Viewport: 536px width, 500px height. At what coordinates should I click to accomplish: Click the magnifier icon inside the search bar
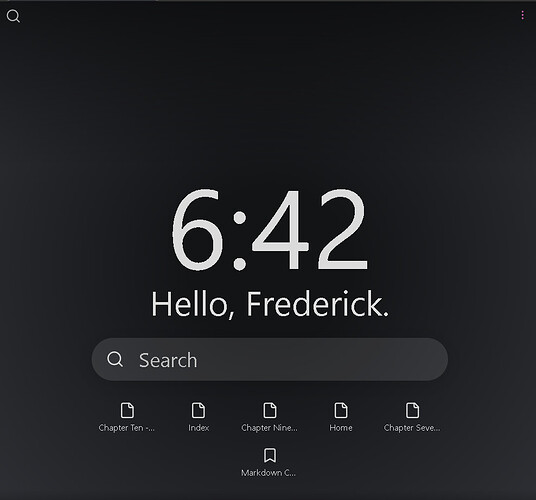point(115,360)
